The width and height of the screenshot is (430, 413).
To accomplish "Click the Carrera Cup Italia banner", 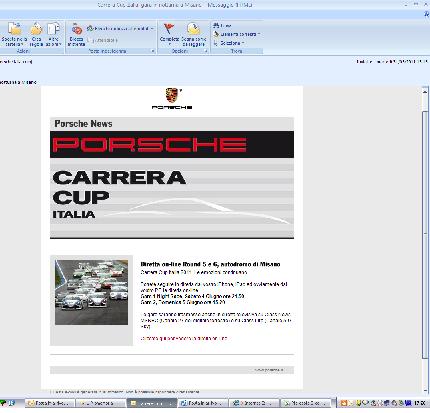I will tap(172, 198).
